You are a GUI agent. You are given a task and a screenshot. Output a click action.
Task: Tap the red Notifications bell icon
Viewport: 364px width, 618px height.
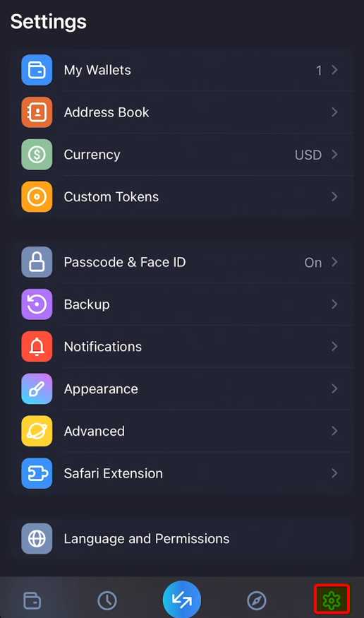(x=37, y=347)
